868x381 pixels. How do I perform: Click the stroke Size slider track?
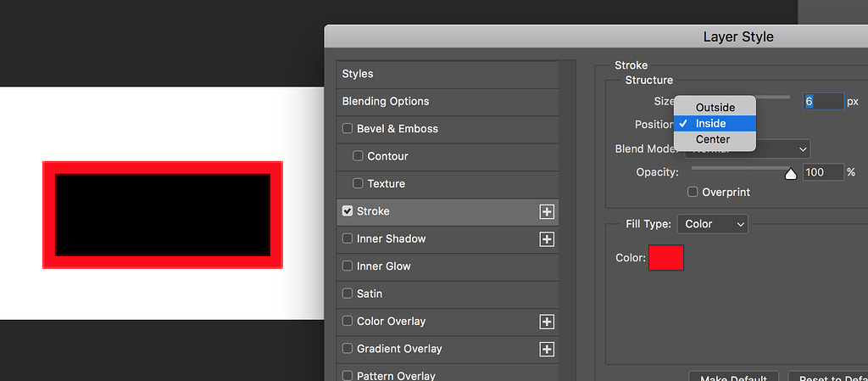tap(773, 97)
